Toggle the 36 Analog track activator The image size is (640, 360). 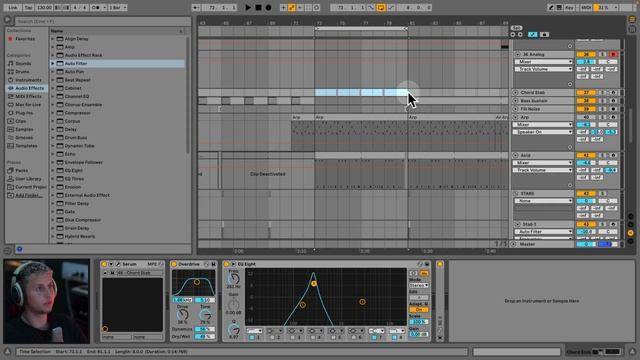pos(586,54)
